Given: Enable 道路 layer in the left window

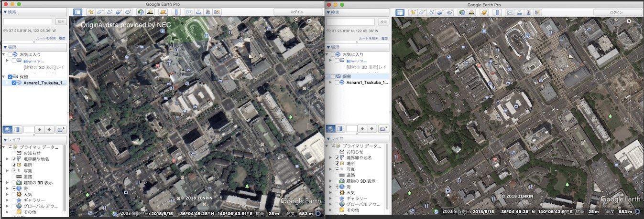Looking at the screenshot, I should [14, 177].
